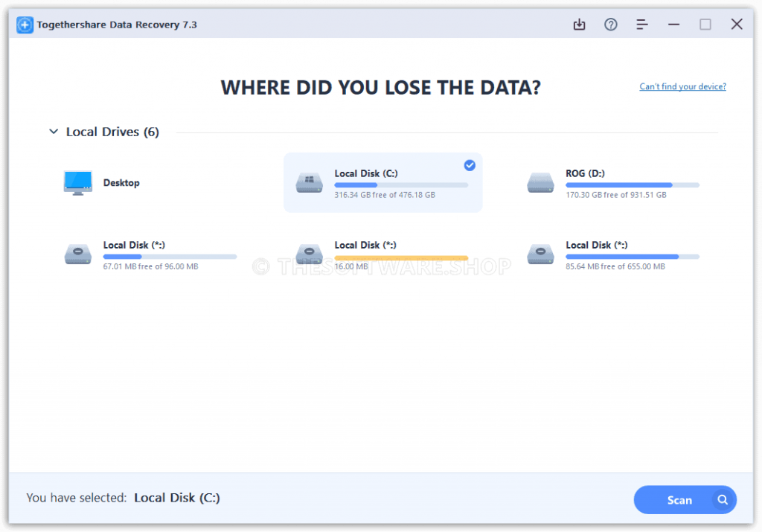Screen dimensions: 762x532
Task: Uncheck the Local Disk (C:) selection checkmark
Action: 470,165
